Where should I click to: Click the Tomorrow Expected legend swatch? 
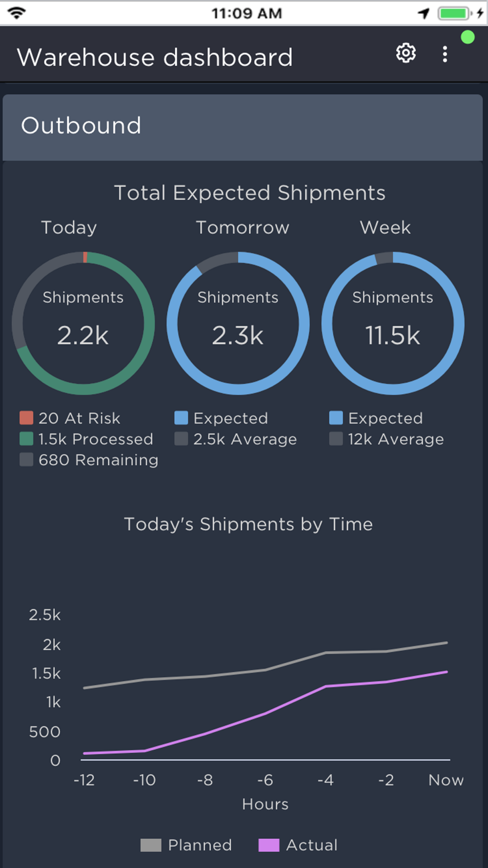[181, 418]
